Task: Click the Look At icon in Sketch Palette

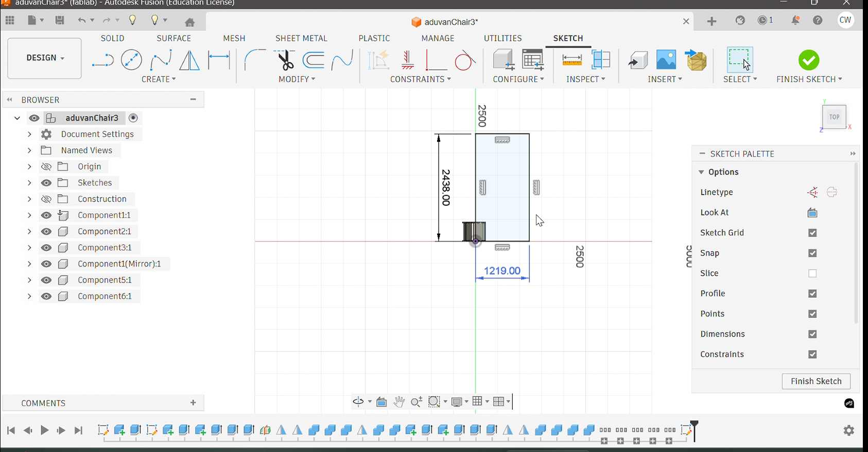Action: 812,212
